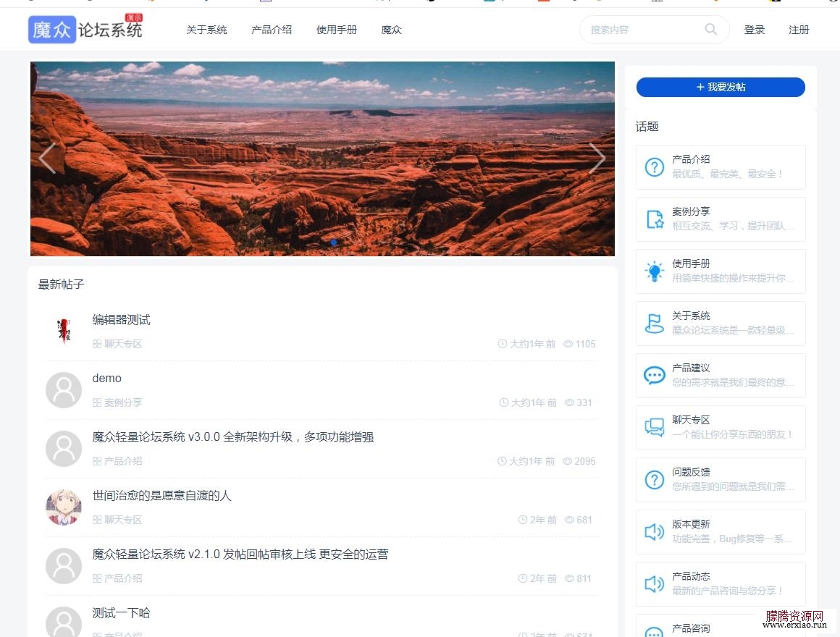Click the 聊天专区 topic conversation icon
Image resolution: width=840 pixels, height=637 pixels.
[654, 427]
